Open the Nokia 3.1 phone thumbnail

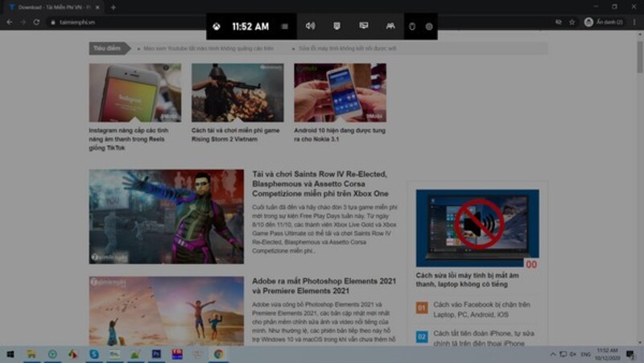tap(340, 93)
